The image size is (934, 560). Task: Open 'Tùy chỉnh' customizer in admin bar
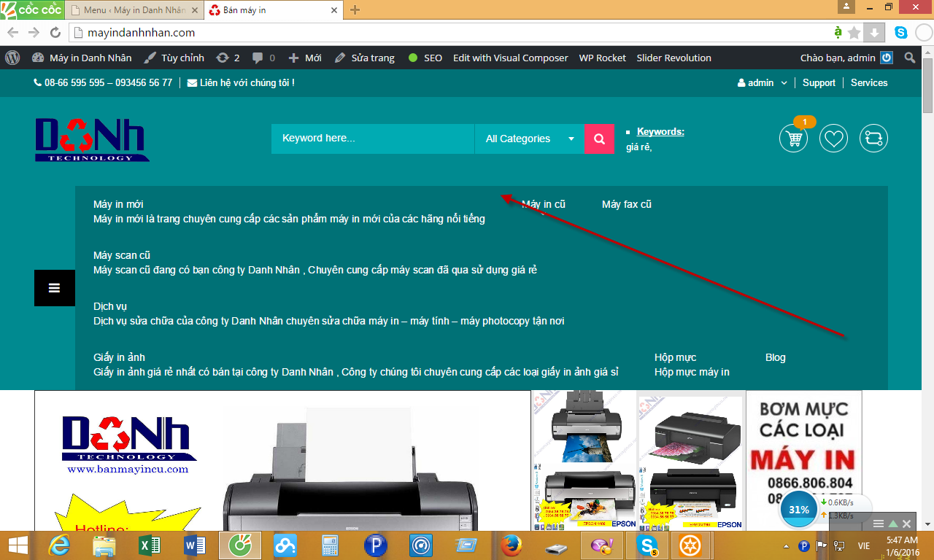174,58
